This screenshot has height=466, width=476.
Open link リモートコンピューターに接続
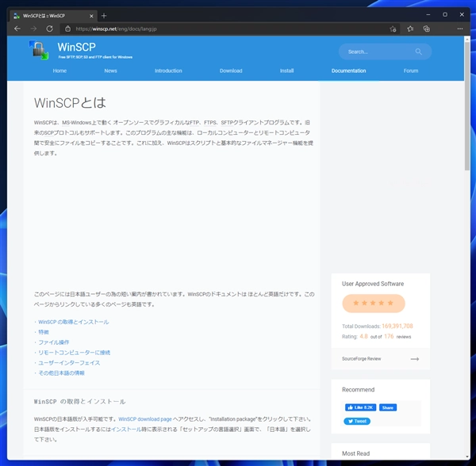pyautogui.click(x=74, y=353)
